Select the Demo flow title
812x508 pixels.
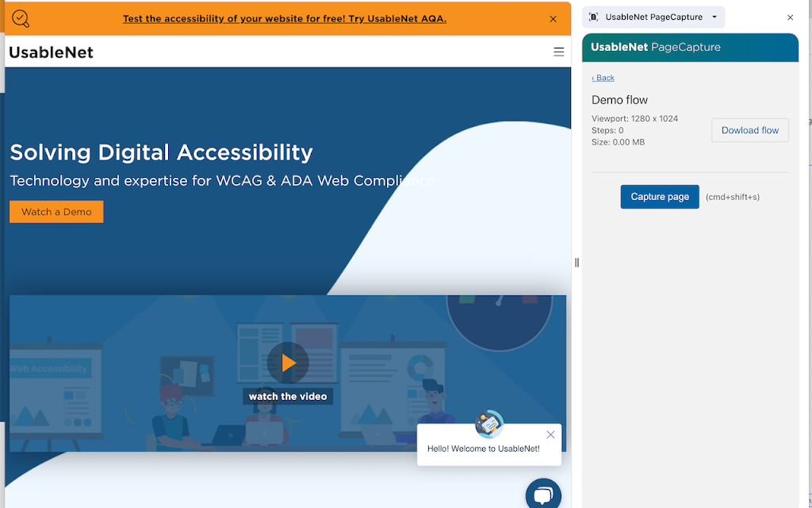click(619, 100)
